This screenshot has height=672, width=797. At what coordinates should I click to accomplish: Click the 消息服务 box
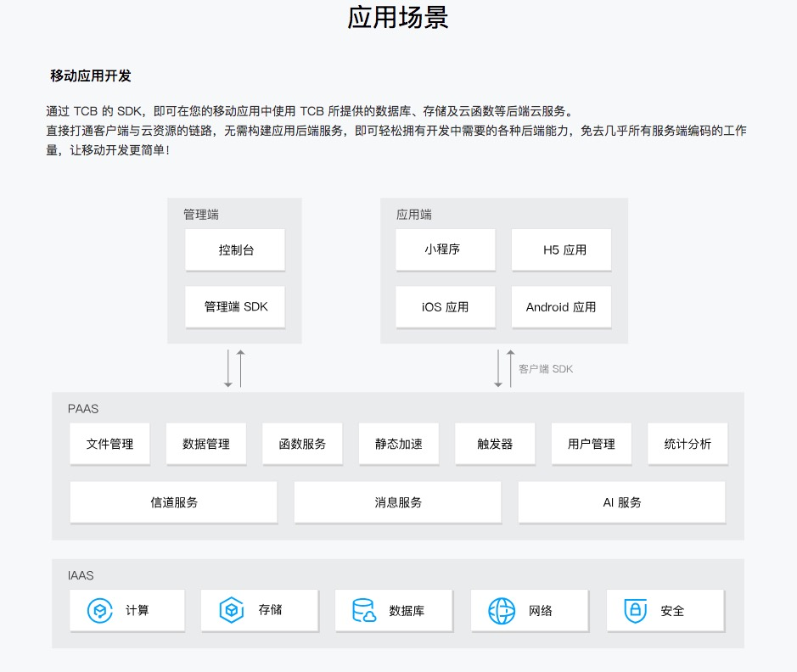click(x=397, y=502)
